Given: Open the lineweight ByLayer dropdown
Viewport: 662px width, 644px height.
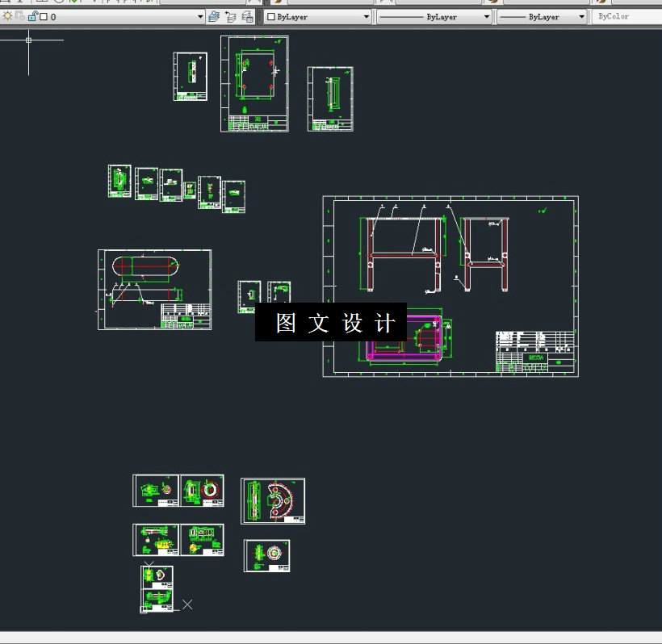Looking at the screenshot, I should click(x=581, y=17).
